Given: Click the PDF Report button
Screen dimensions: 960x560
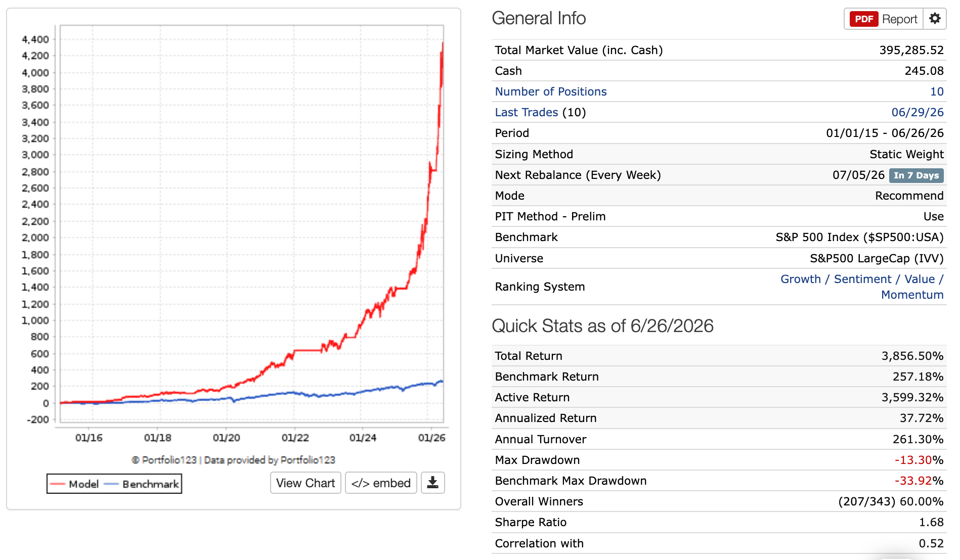Looking at the screenshot, I should (x=884, y=19).
